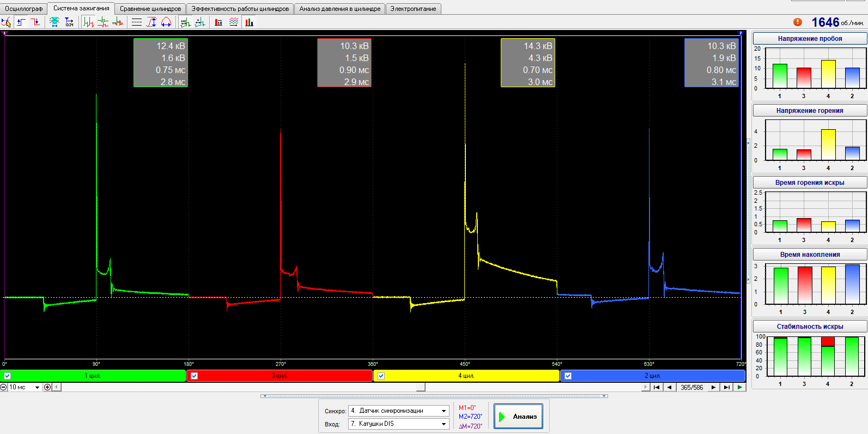Click the green 1 цил. color bar
The height and width of the screenshot is (434, 868).
pos(93,376)
